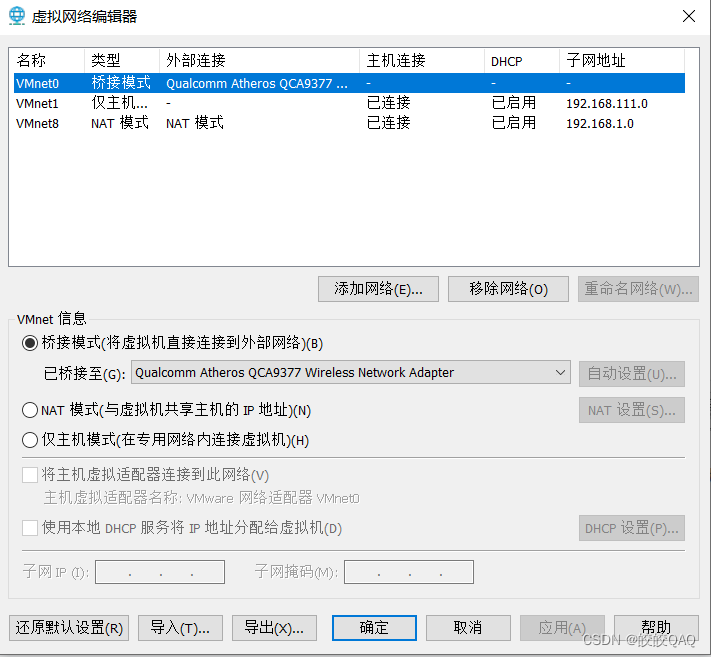The width and height of the screenshot is (711, 657).
Task: Click Qualcomm Atheros QCA9377 cell in VMnet0 row
Action: [x=257, y=84]
